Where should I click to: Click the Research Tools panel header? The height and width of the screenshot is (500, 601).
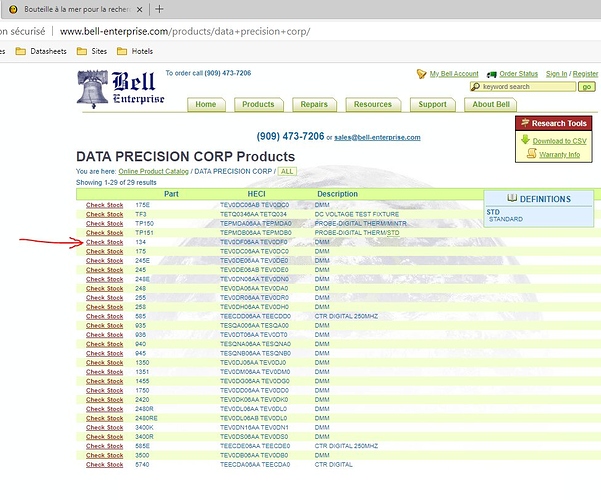click(554, 123)
